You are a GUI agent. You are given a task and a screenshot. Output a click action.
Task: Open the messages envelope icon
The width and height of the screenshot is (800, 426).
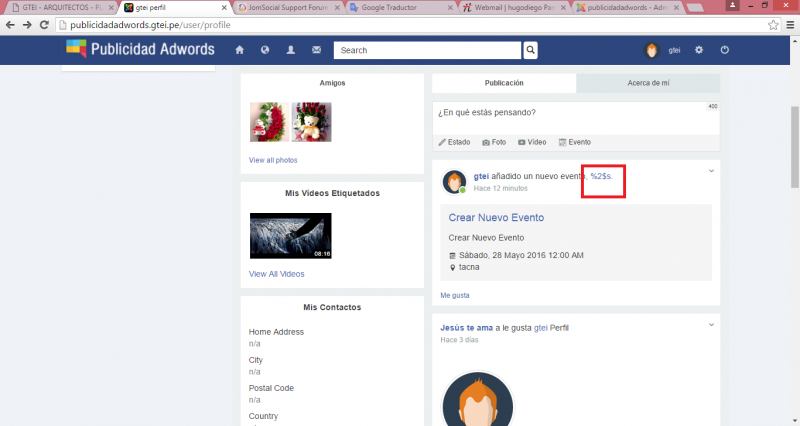[x=316, y=50]
